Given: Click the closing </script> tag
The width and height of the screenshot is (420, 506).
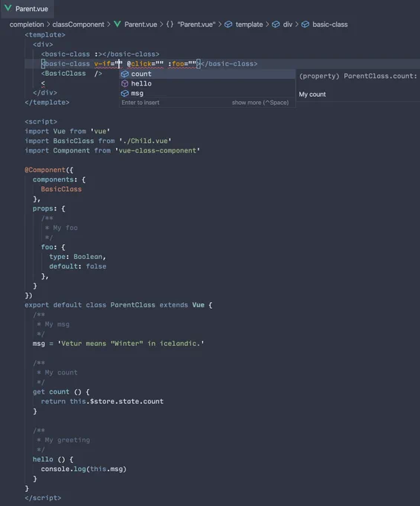Looking at the screenshot, I should [x=43, y=498].
